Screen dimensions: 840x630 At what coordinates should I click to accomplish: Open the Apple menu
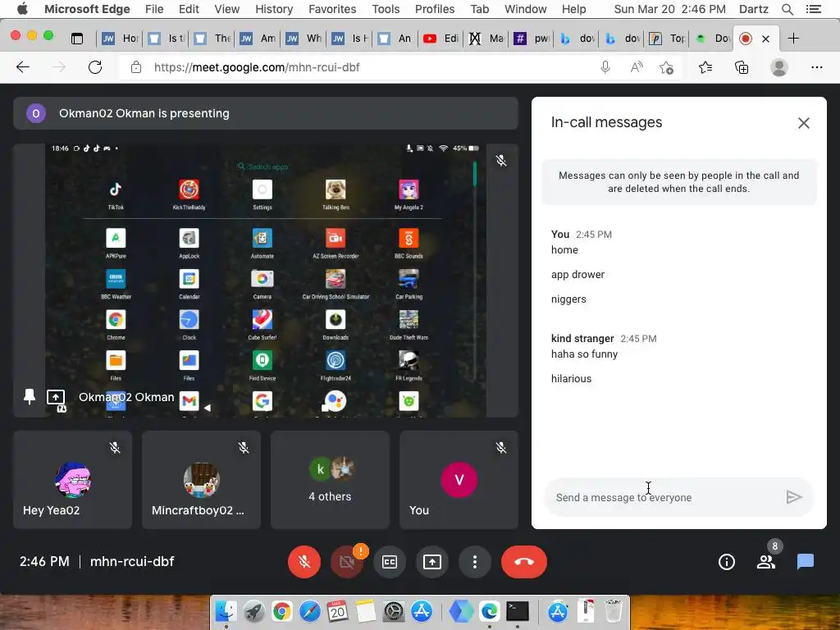pyautogui.click(x=22, y=9)
